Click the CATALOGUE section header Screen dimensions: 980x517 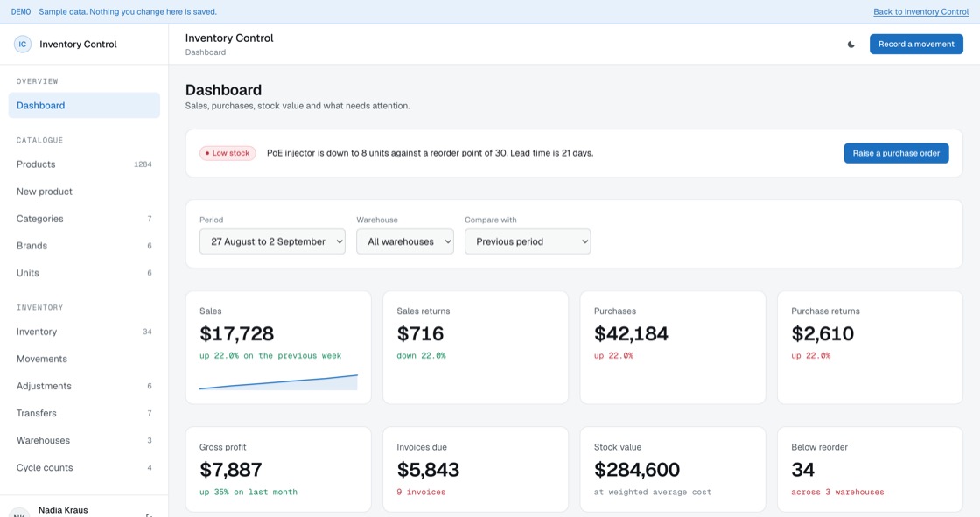[x=40, y=141]
